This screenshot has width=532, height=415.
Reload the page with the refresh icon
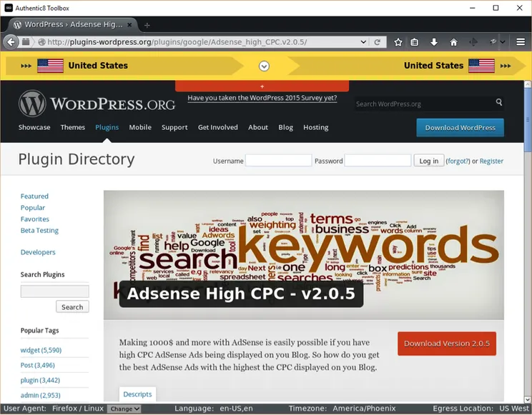point(378,42)
